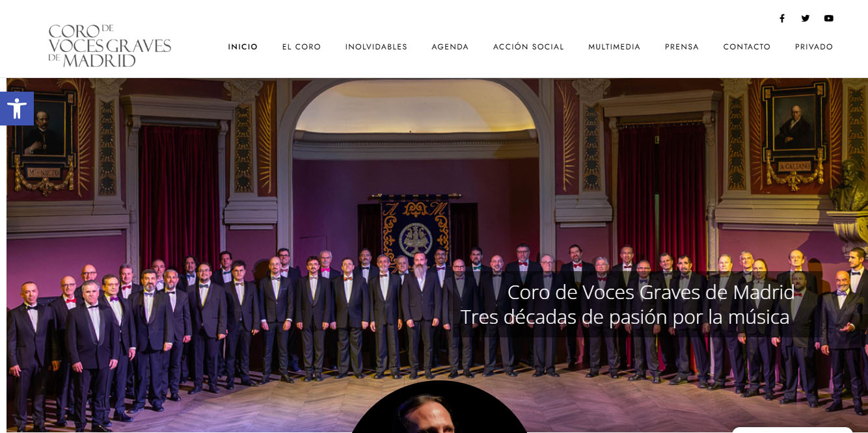This screenshot has width=868, height=433.
Task: Click the headline Coro de Voces Graves de Madrid
Action: [x=651, y=293]
